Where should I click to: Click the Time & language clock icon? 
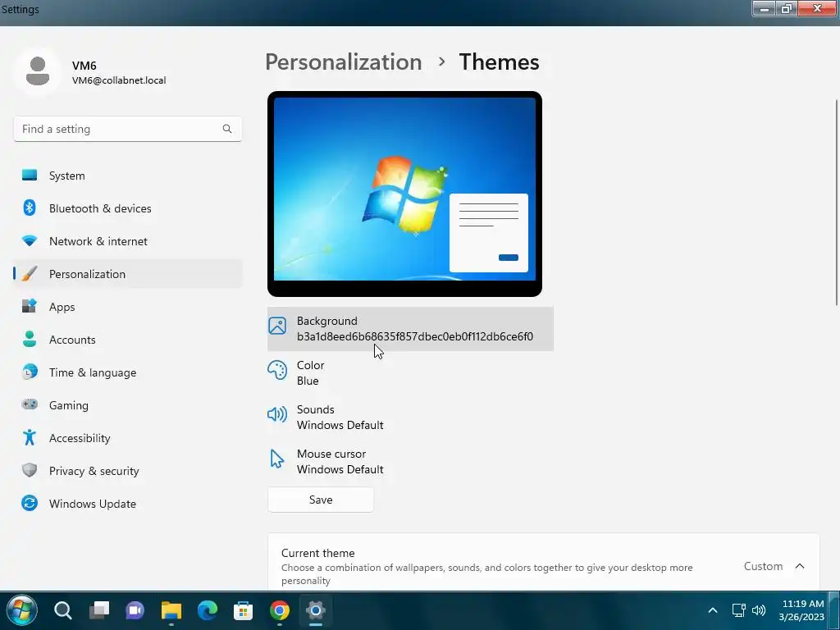click(30, 372)
